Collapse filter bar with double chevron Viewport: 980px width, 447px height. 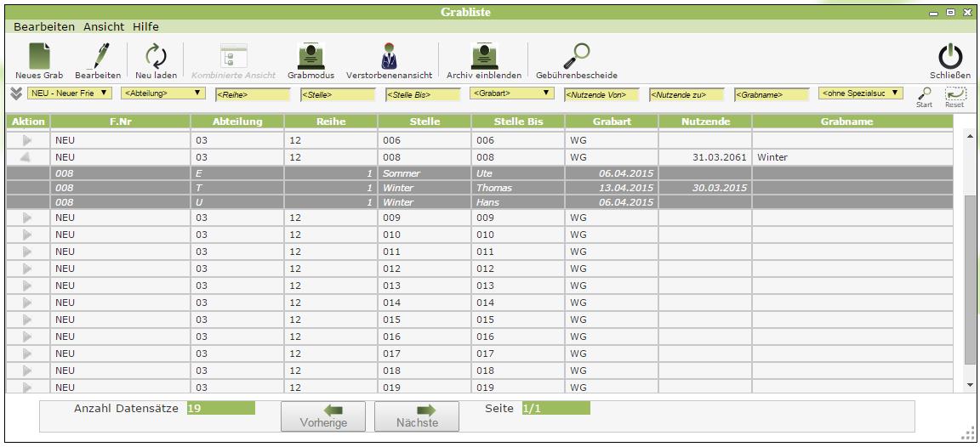coord(16,93)
